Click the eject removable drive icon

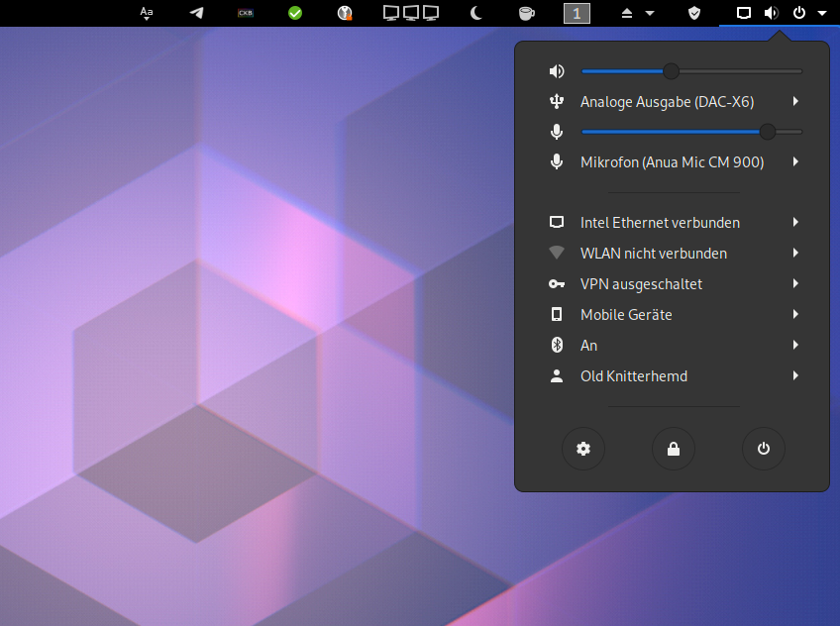[x=627, y=13]
